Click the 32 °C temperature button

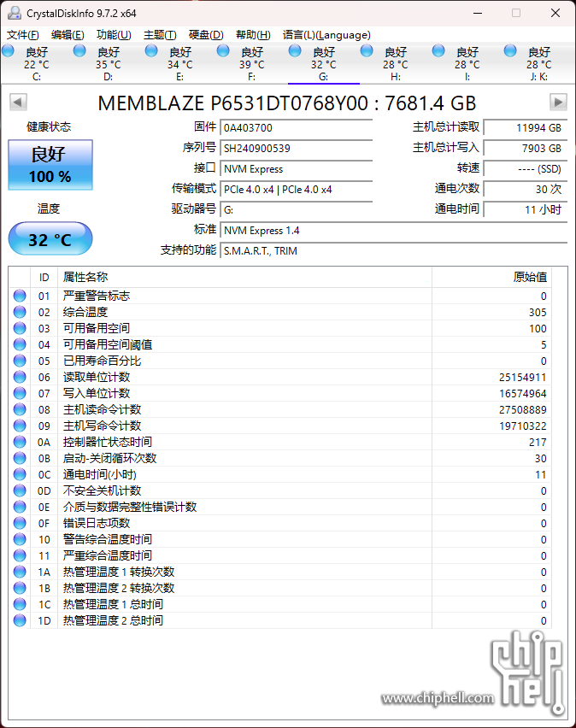50,238
